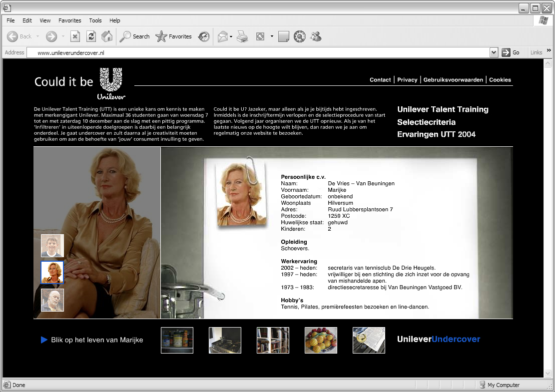Open the Discuss note icon
The height and width of the screenshot is (392, 555).
click(284, 36)
